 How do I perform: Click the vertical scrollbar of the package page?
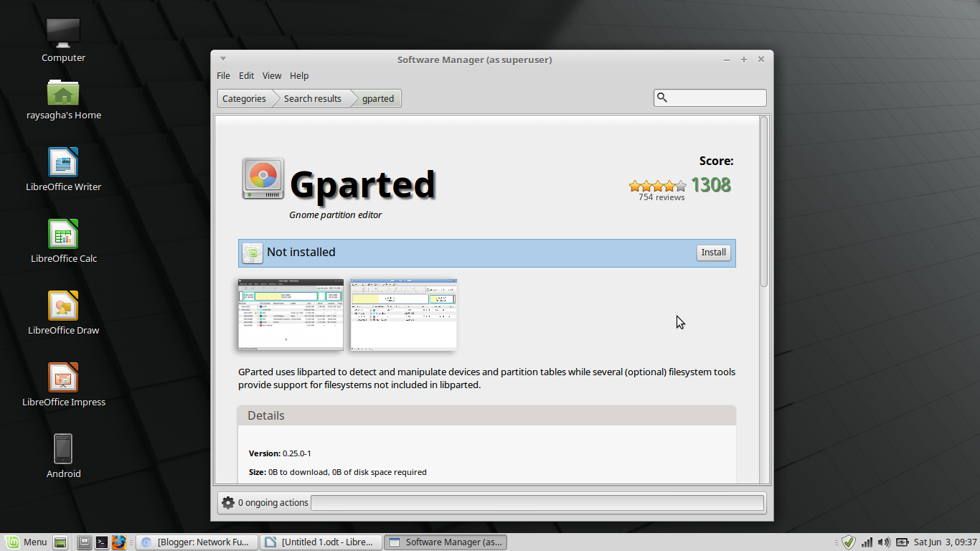[764, 201]
